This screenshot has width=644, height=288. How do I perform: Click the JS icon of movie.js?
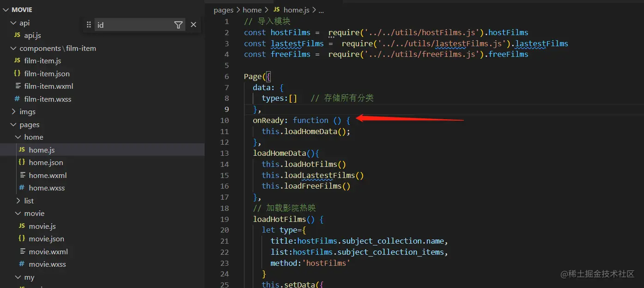coord(22,226)
